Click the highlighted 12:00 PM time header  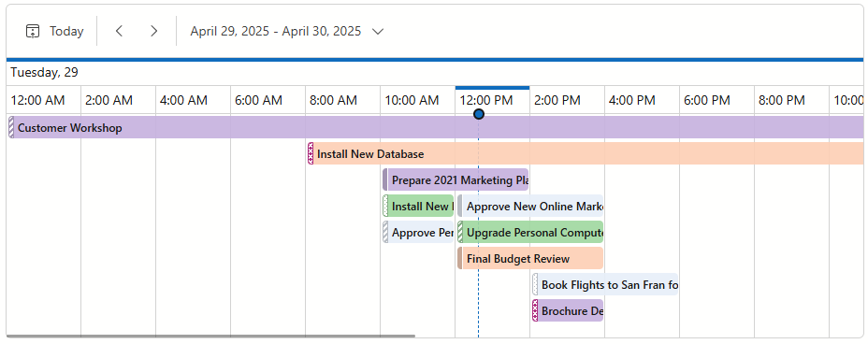click(x=492, y=100)
